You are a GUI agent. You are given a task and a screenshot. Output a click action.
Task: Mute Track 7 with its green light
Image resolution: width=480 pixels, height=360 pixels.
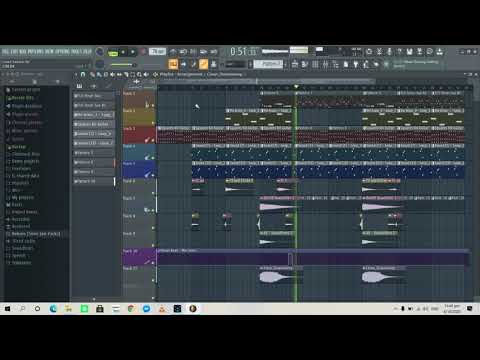[x=153, y=210]
